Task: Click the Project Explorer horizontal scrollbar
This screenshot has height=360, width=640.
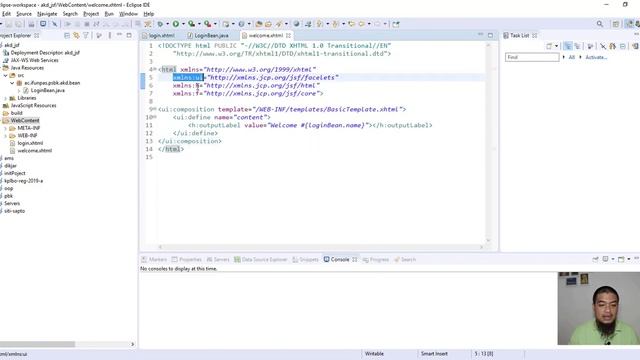Action: click(37, 344)
